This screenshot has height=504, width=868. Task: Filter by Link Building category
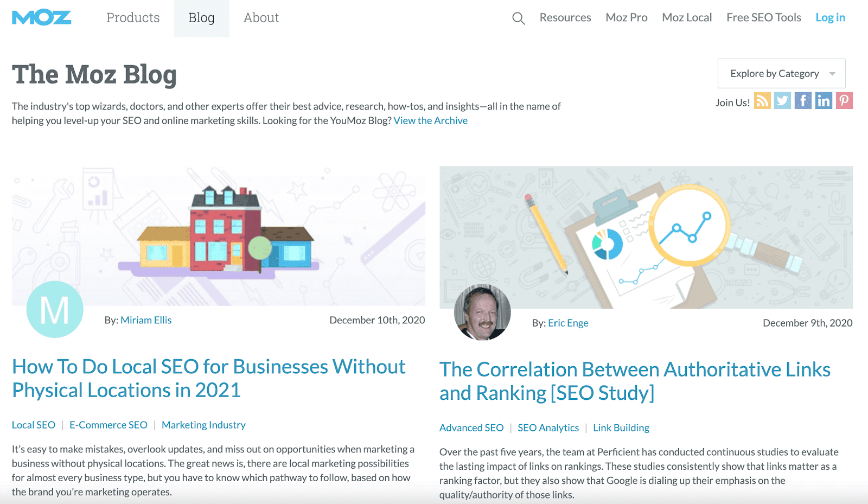[x=621, y=428]
